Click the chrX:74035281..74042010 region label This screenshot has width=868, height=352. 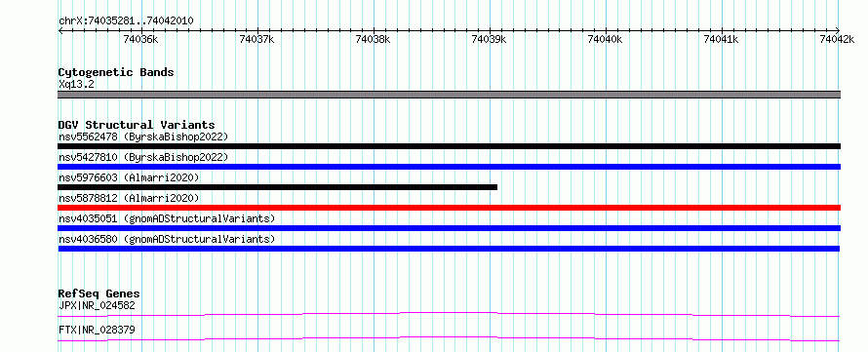[126, 20]
